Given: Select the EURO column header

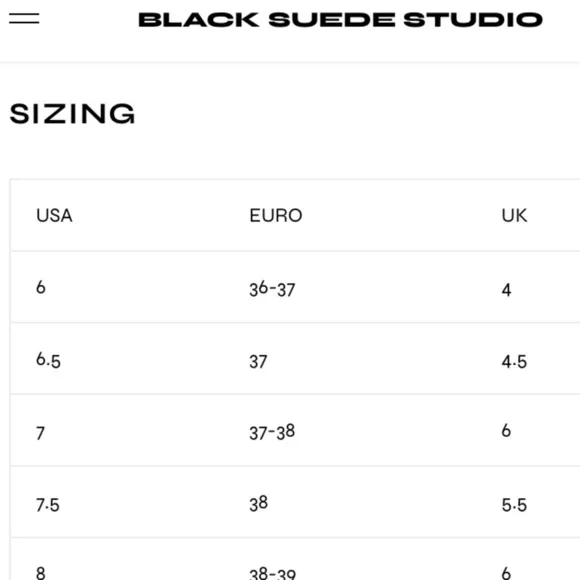Looking at the screenshot, I should (x=276, y=215).
